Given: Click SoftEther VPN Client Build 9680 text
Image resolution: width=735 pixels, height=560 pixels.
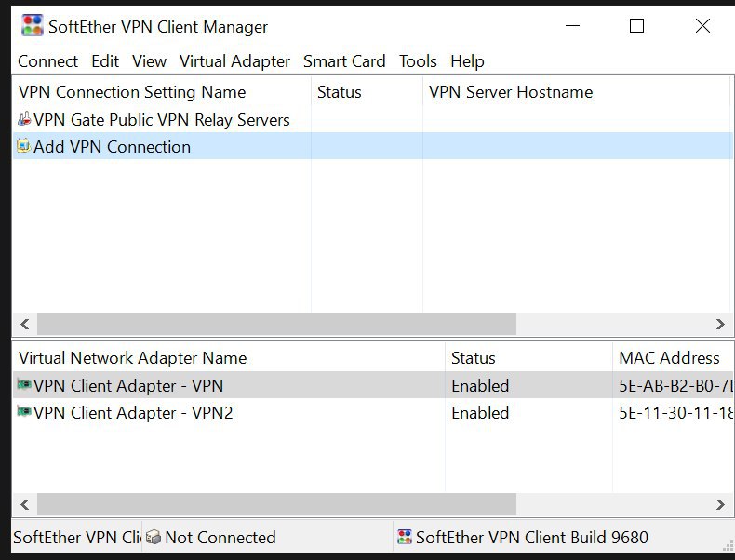Looking at the screenshot, I should click(x=532, y=537).
